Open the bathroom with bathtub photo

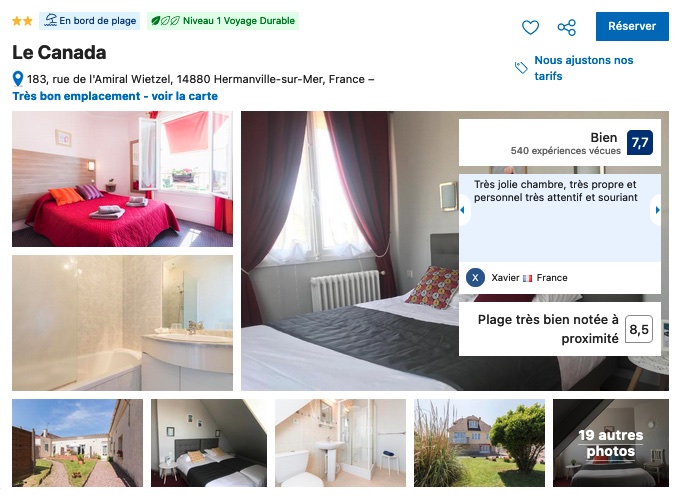122,323
